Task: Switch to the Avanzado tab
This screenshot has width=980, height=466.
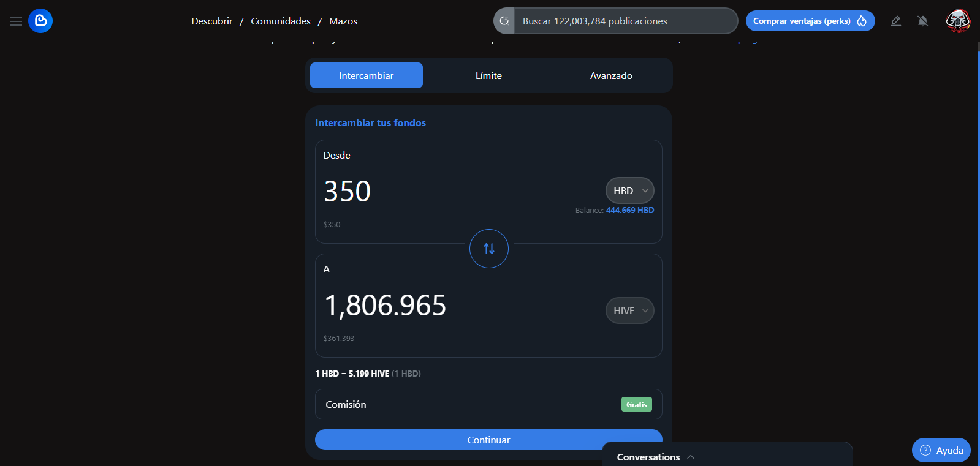Action: point(611,75)
